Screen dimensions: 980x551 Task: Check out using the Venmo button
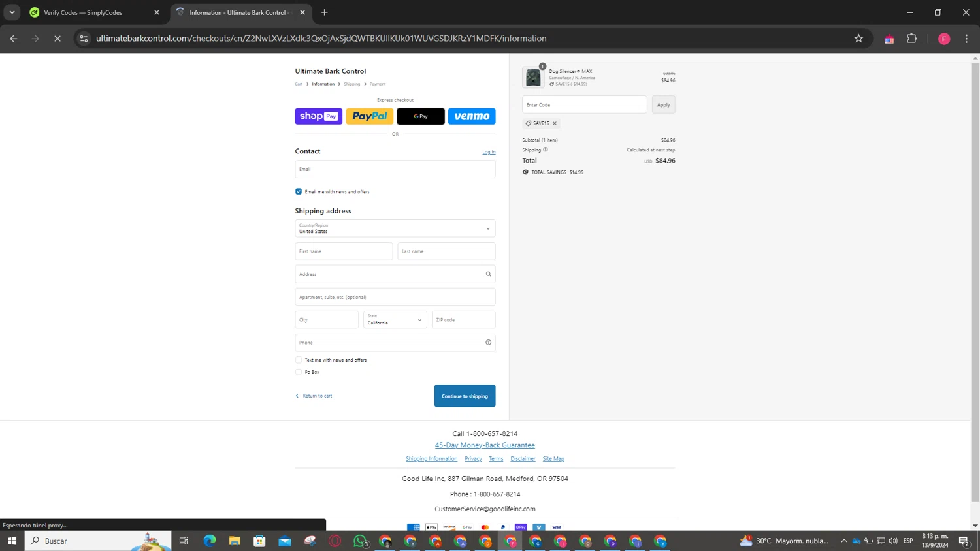pos(472,116)
